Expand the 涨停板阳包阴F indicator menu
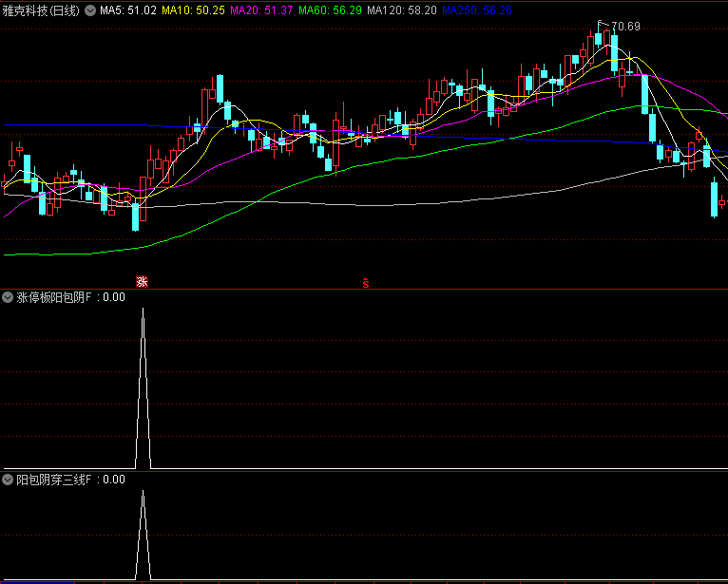The image size is (728, 584). pyautogui.click(x=9, y=297)
